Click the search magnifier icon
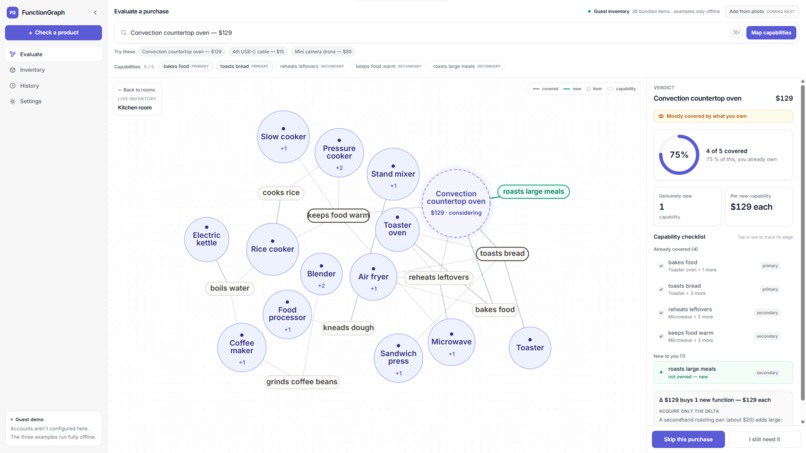 tap(123, 33)
